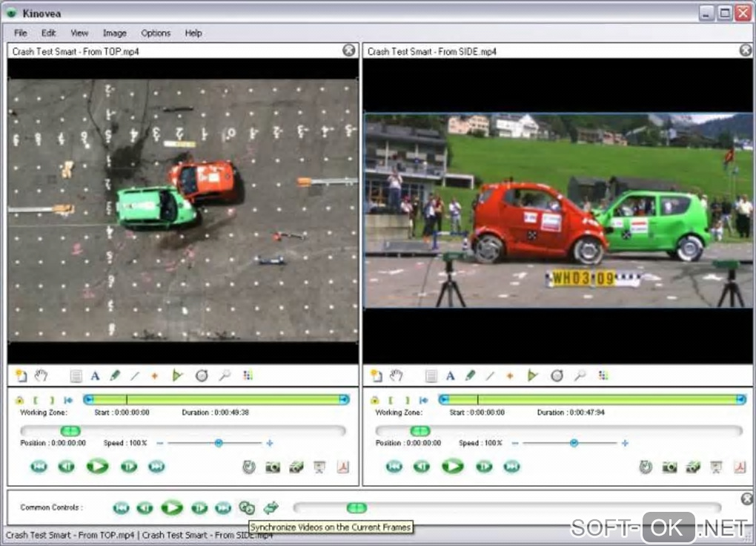Click the TOP video position slider handle
The width and height of the screenshot is (756, 546).
[70, 430]
